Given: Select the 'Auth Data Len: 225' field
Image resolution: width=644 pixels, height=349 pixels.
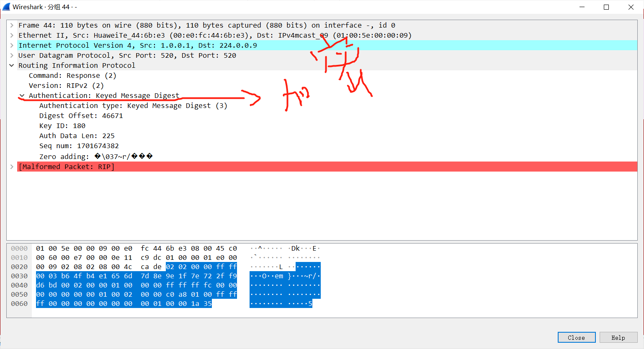Looking at the screenshot, I should coord(77,136).
